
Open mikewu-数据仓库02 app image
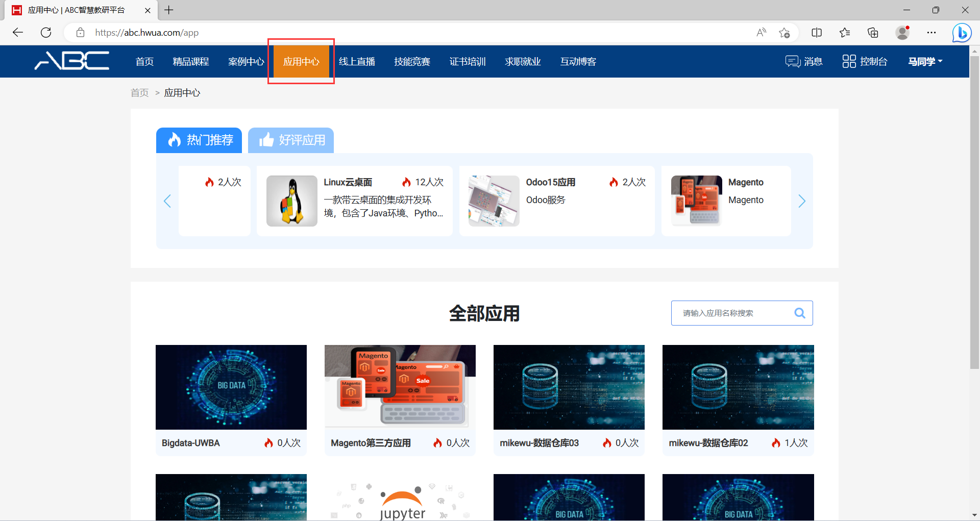tap(738, 387)
